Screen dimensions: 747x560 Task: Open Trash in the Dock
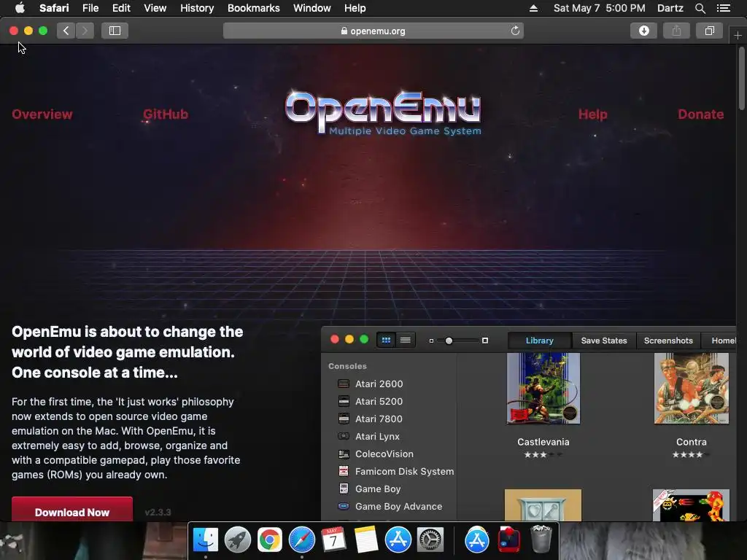[x=541, y=539]
